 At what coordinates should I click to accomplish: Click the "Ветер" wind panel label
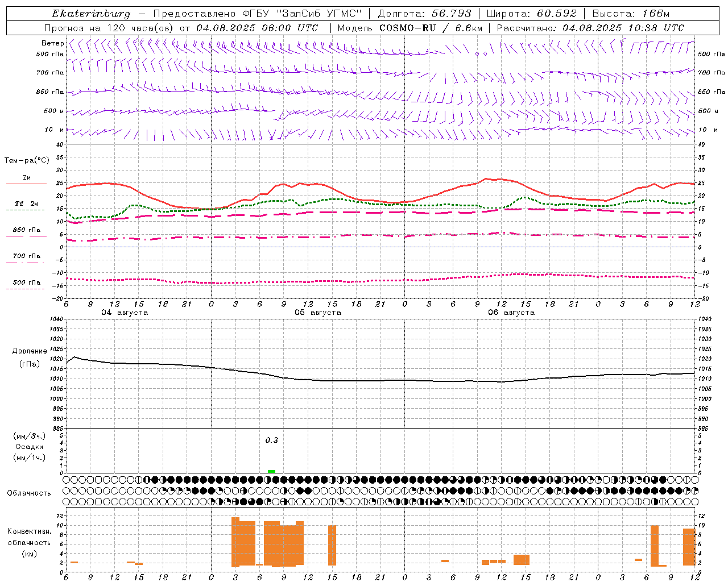pos(52,43)
